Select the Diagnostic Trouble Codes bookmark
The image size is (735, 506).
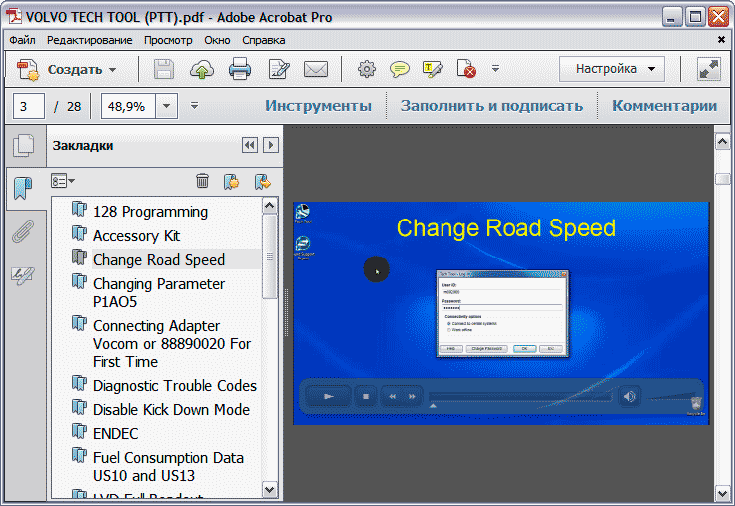click(x=175, y=385)
